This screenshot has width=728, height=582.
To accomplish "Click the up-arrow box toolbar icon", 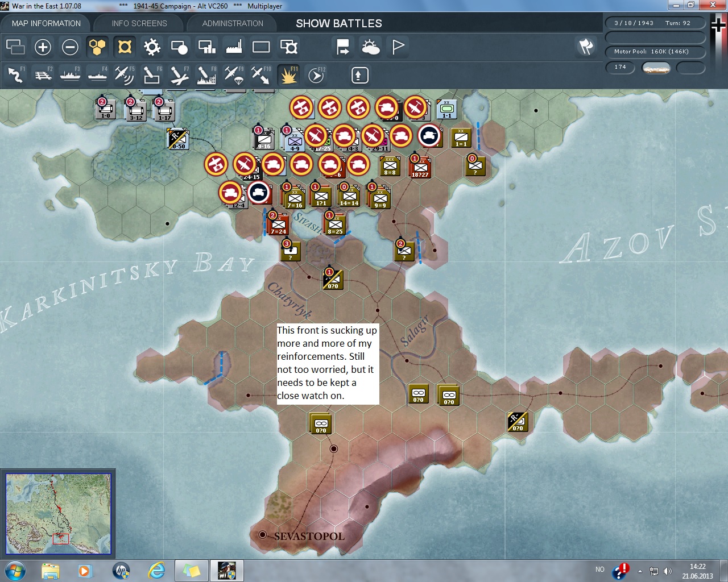I will tap(359, 75).
